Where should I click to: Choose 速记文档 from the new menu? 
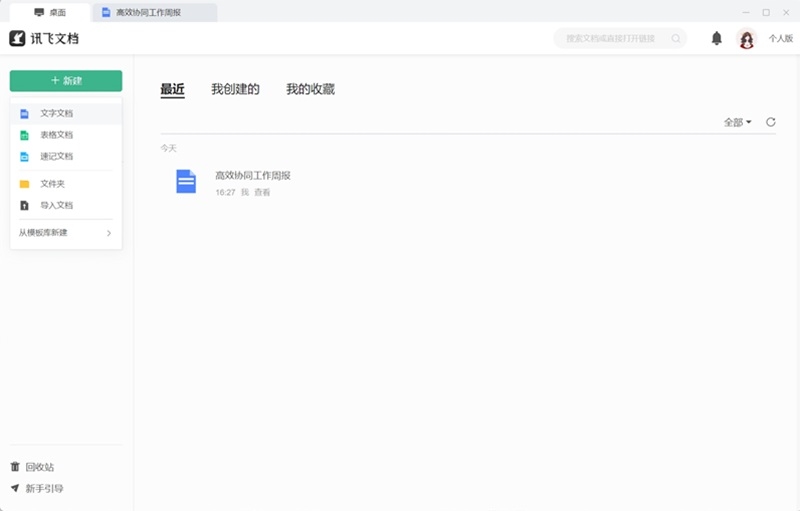(66, 156)
